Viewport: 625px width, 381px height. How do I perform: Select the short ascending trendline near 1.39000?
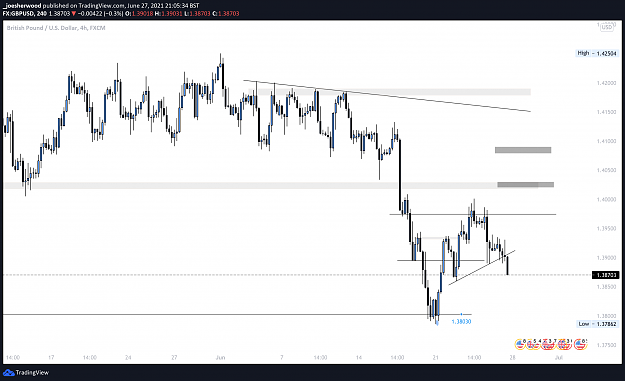pyautogui.click(x=482, y=267)
